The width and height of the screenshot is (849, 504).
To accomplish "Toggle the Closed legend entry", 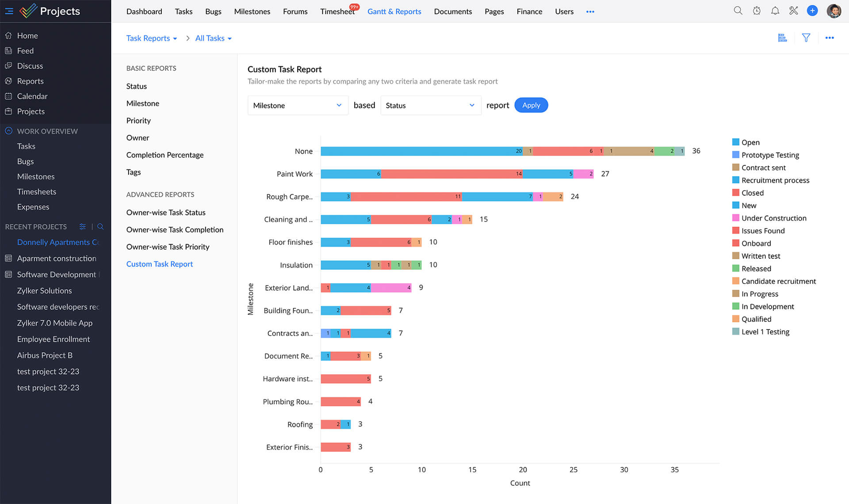I will pos(752,193).
